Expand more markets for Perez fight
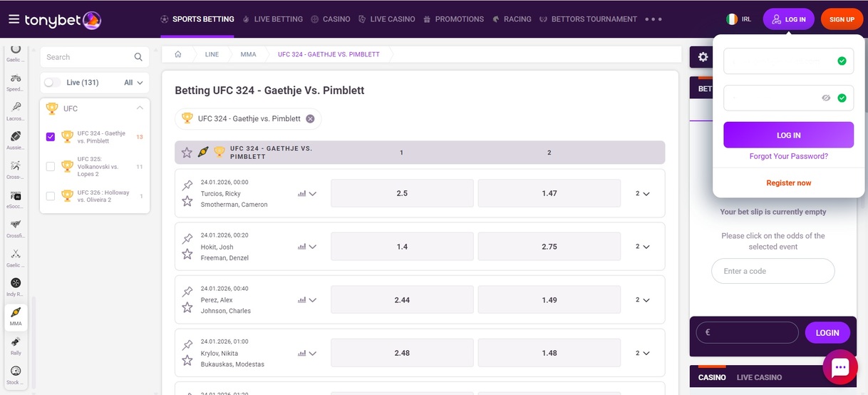This screenshot has width=868, height=395. pos(643,300)
